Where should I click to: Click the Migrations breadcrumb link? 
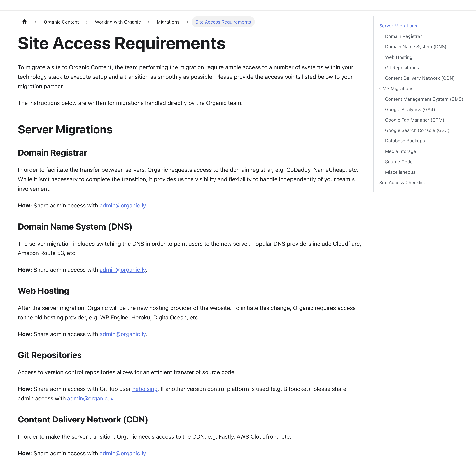point(168,21)
